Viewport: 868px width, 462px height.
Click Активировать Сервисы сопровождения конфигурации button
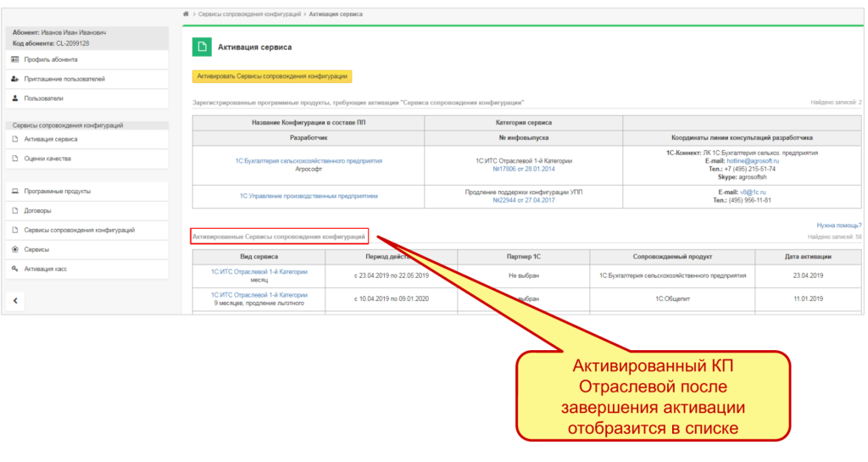coord(272,76)
